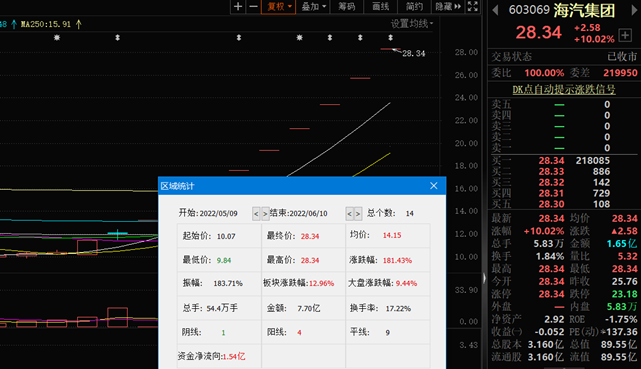Image resolution: width=641 pixels, height=369 pixels.
Task: Click the last info marker above chart
Action: coord(390,38)
